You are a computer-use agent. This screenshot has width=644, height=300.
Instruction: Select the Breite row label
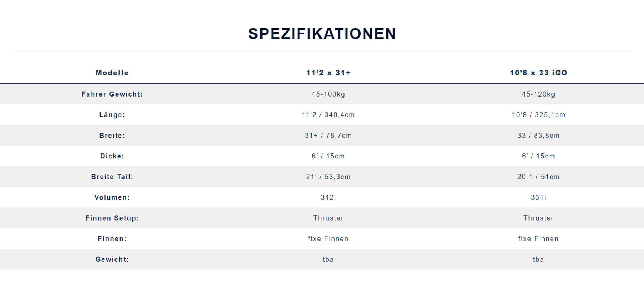tap(112, 136)
